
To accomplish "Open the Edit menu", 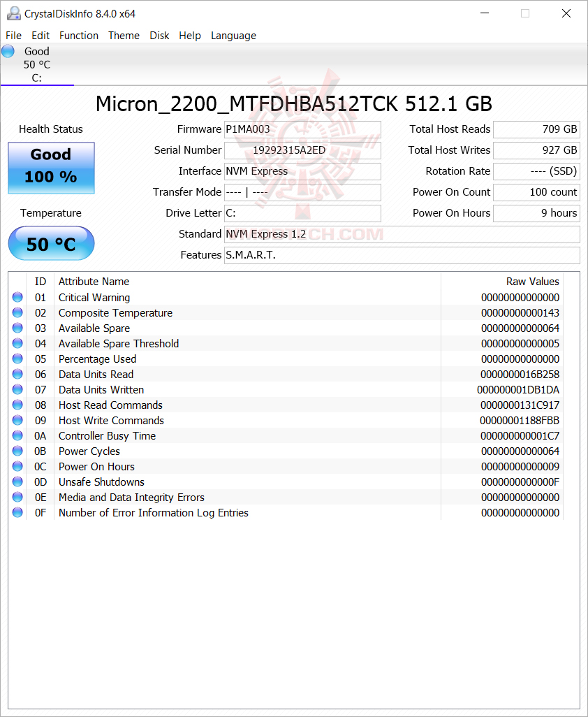I will click(41, 35).
